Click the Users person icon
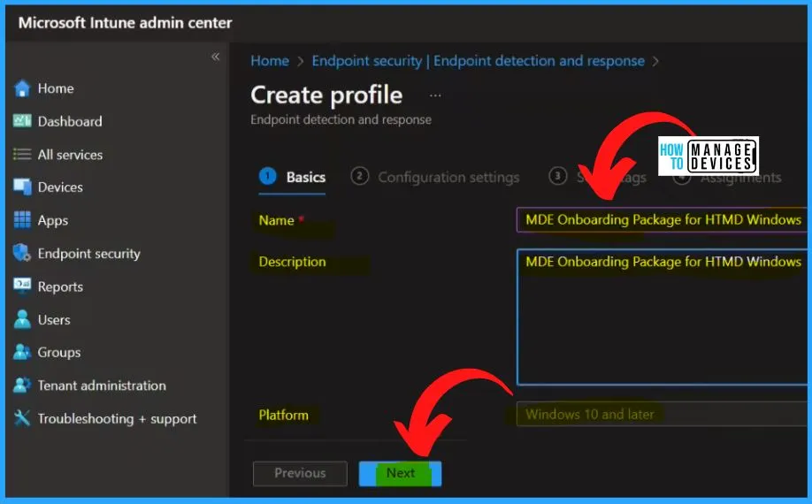 click(x=22, y=319)
